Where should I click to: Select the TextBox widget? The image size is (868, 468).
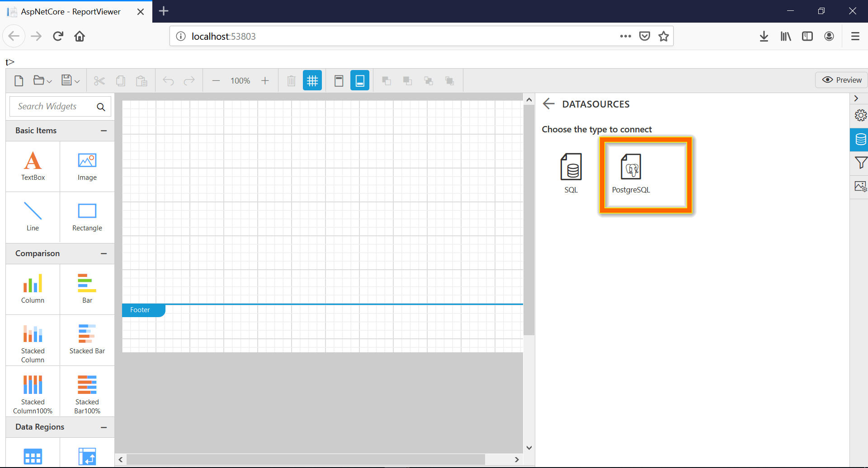33,166
